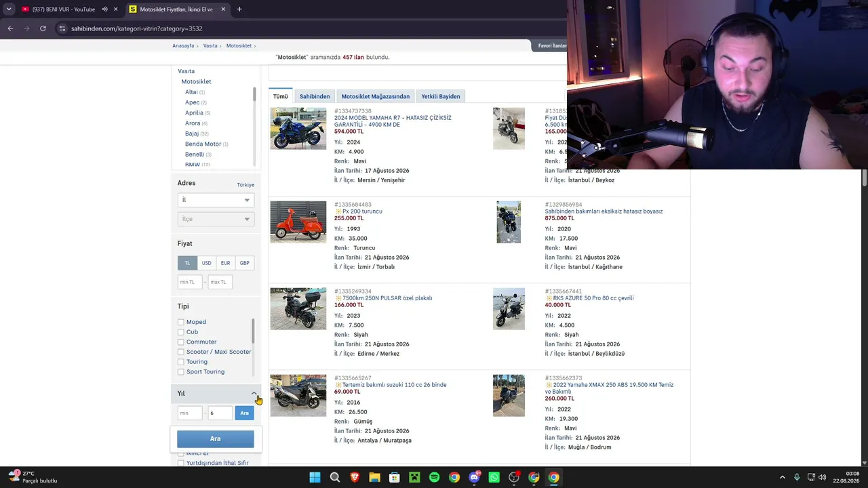Open the RKS AZURE 50 Pro listing link
The width and height of the screenshot is (868, 488).
coord(593,298)
